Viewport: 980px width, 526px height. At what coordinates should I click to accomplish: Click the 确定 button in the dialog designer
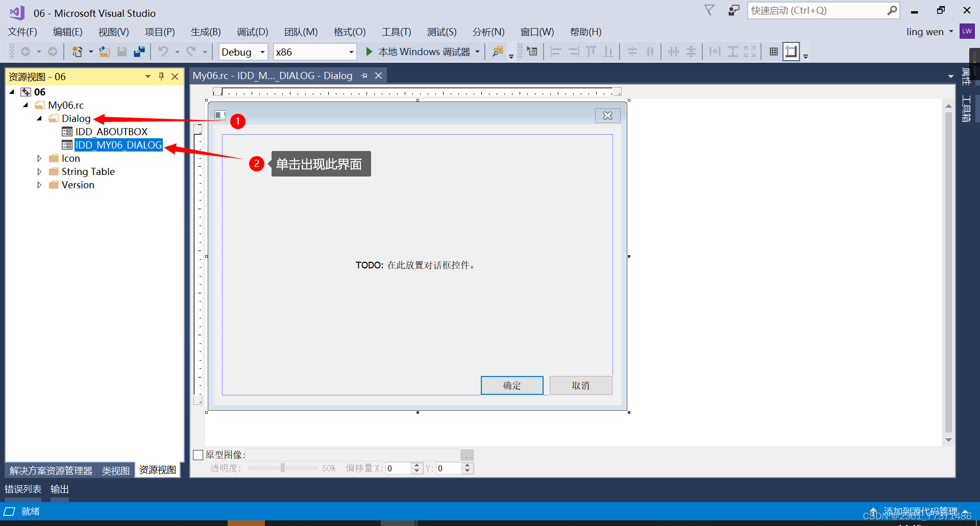512,385
